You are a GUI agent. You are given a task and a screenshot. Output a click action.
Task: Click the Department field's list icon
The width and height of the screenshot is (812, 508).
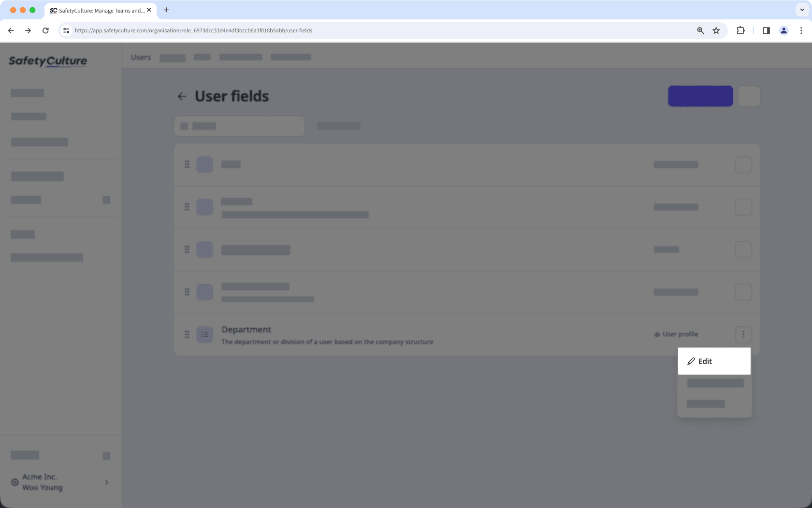[204, 334]
